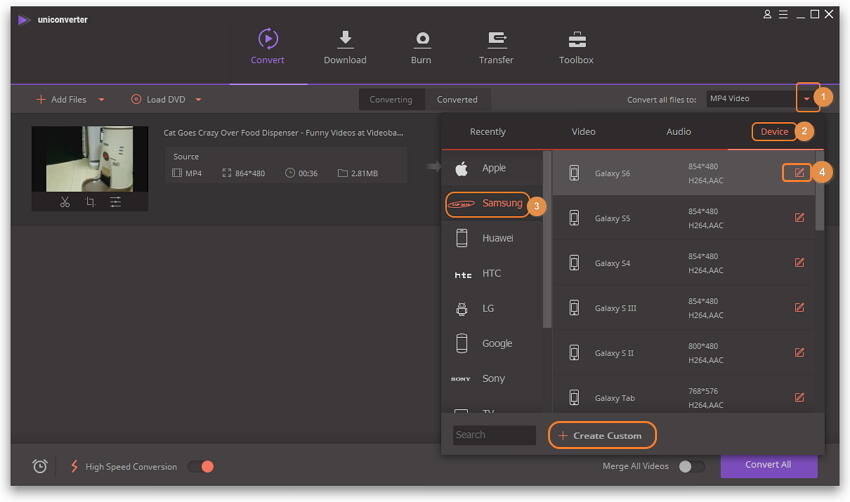Open the Convert section

tap(268, 47)
